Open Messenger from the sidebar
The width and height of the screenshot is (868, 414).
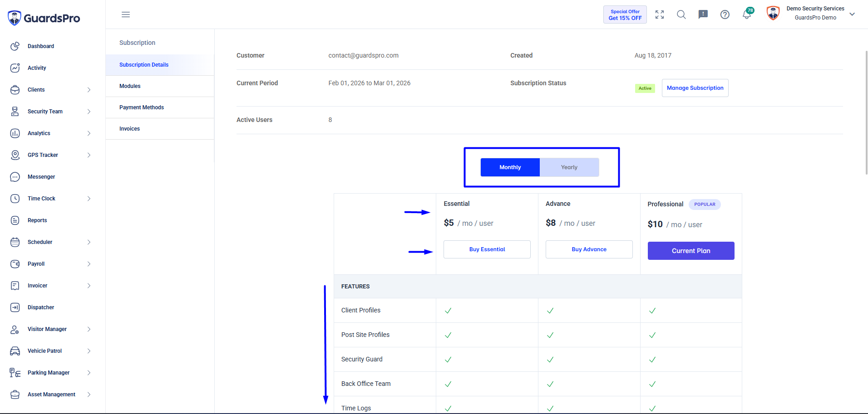coord(51,177)
